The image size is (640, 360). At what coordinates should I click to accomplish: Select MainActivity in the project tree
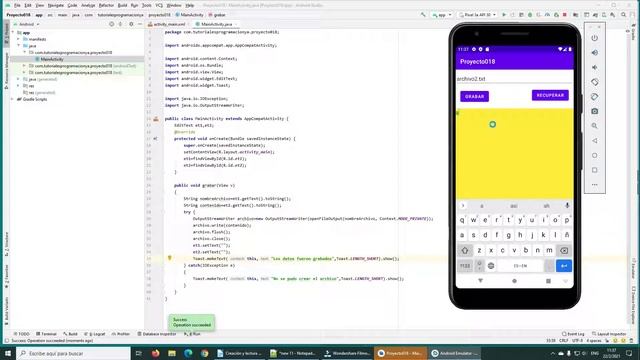point(52,59)
